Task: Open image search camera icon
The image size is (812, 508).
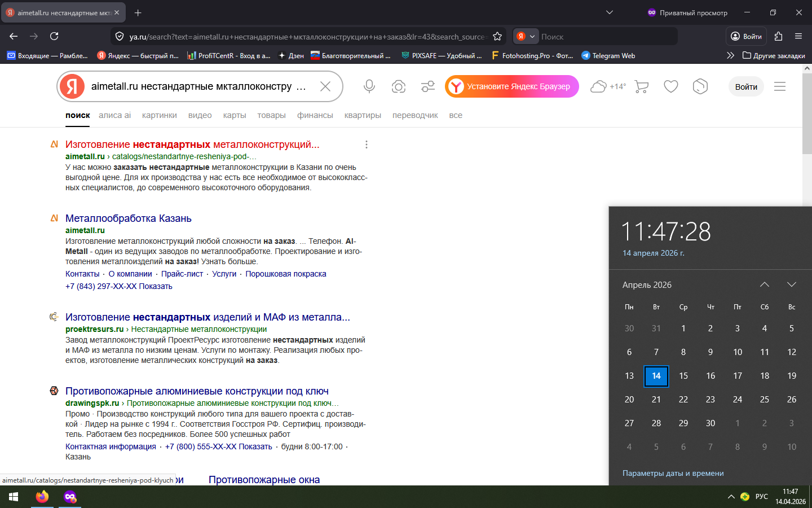Action: (399, 86)
